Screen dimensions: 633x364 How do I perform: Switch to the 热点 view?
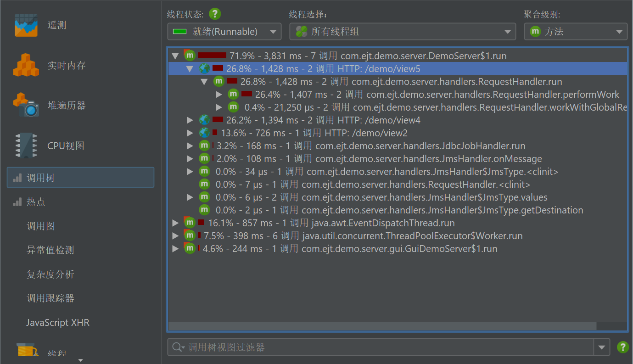[36, 202]
